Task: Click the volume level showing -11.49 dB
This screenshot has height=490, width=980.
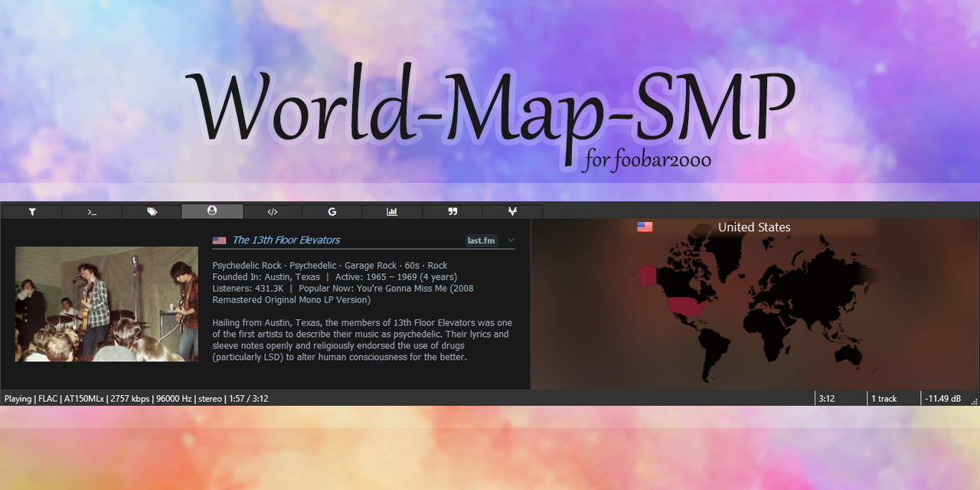Action: (x=942, y=398)
